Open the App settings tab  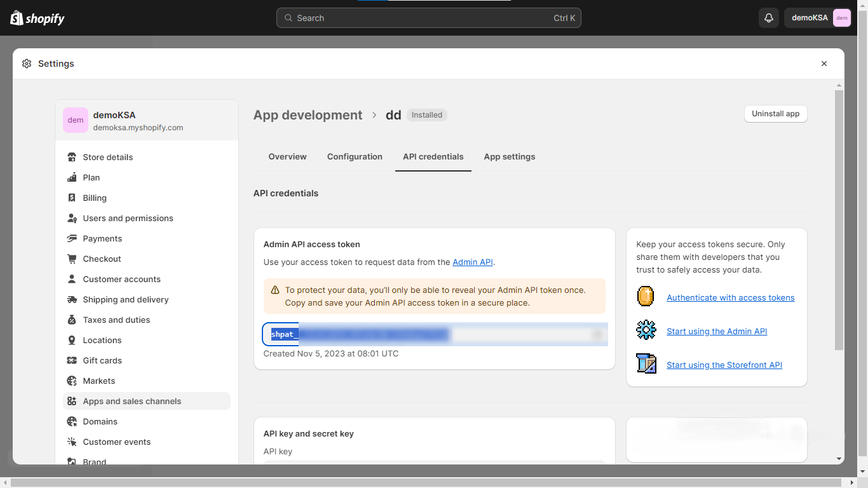coord(509,156)
